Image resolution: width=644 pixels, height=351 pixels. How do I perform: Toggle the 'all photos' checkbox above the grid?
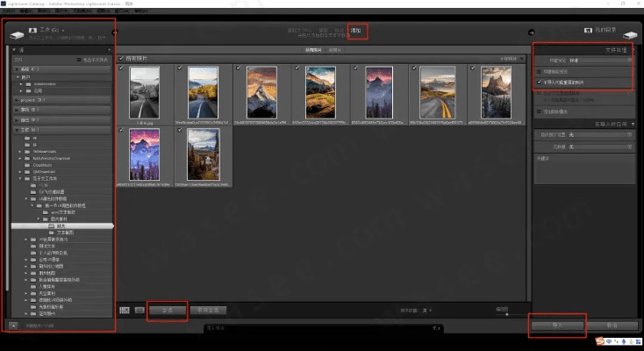[121, 58]
